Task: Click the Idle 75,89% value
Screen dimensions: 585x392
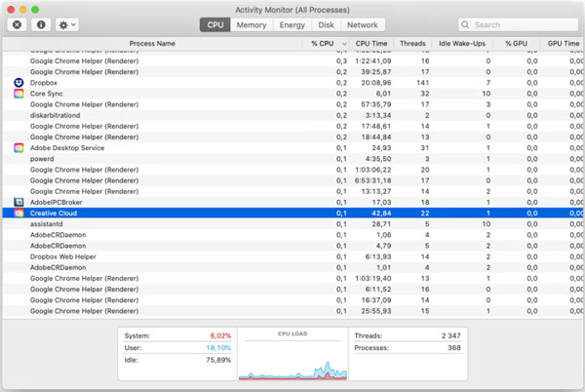Action: 218,360
